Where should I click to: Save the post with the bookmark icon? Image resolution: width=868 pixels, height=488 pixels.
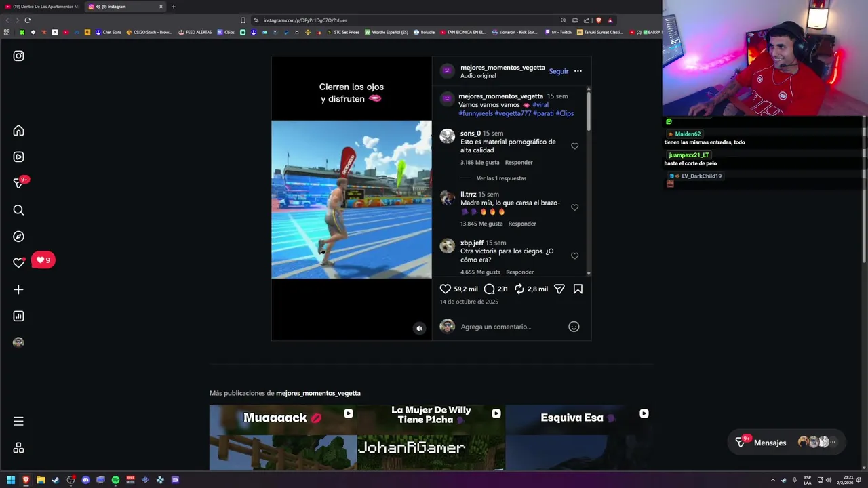click(x=578, y=289)
